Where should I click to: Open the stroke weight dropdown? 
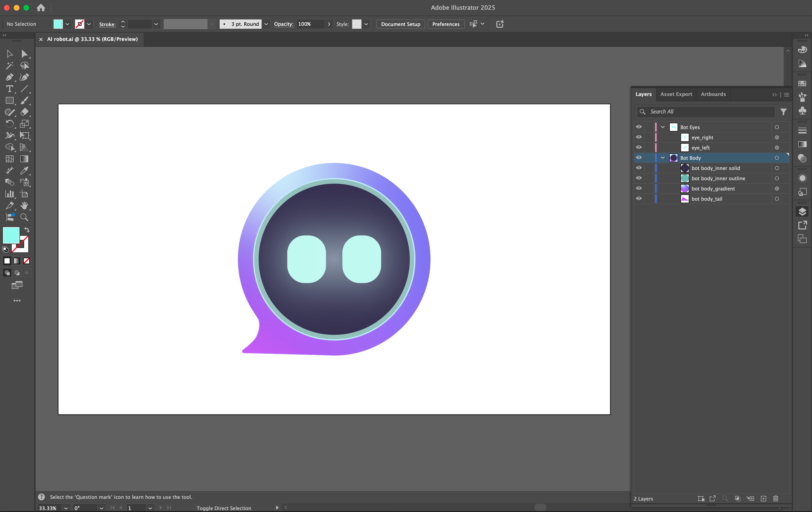[156, 24]
